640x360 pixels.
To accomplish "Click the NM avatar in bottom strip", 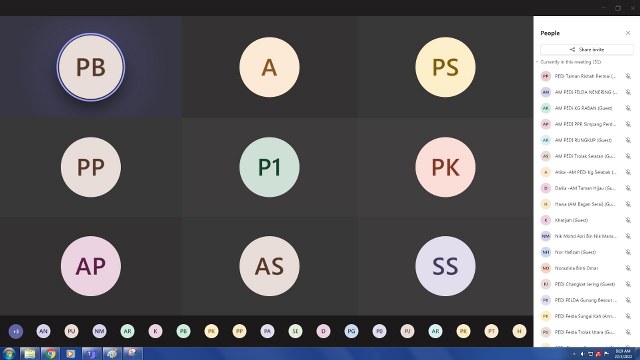I will pos(99,331).
